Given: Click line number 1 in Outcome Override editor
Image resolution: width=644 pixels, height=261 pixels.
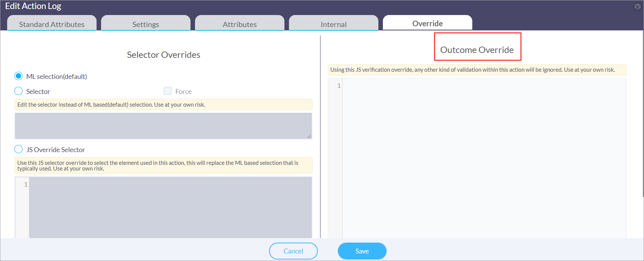Looking at the screenshot, I should (339, 86).
